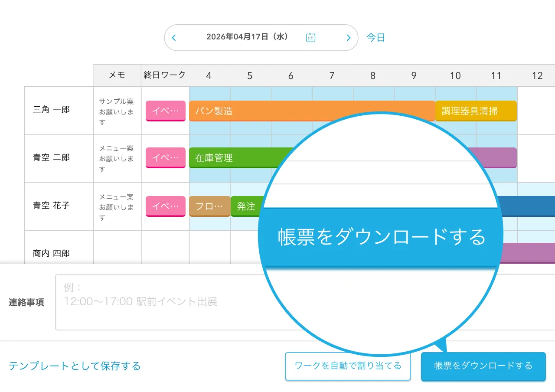Focus the 連絡事項 text area
Viewport: 555px width, 392px height.
(305, 302)
